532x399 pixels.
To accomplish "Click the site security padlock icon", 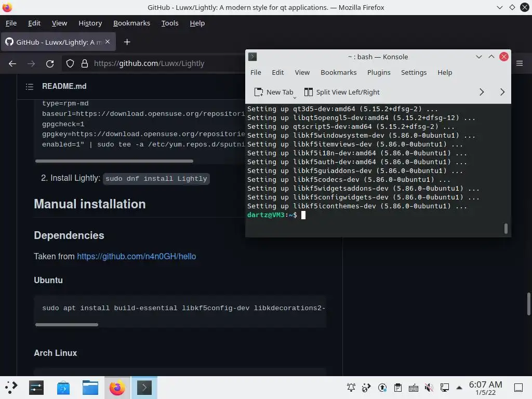I will [x=85, y=63].
